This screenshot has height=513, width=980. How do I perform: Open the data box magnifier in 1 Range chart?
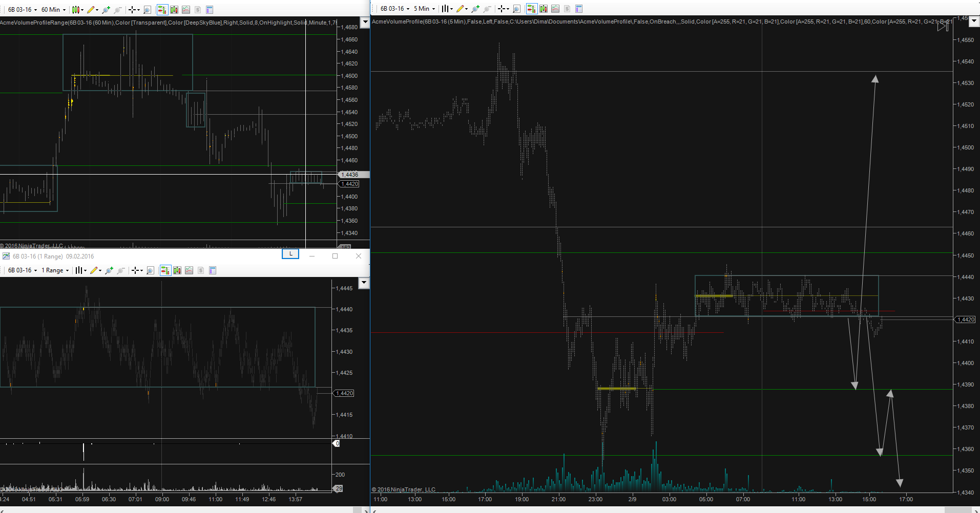tap(151, 270)
